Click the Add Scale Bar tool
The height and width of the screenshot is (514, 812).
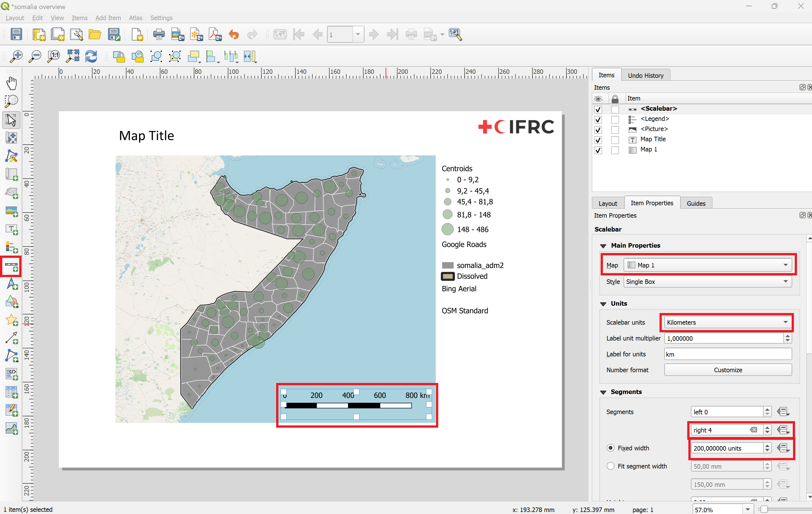[x=12, y=266]
